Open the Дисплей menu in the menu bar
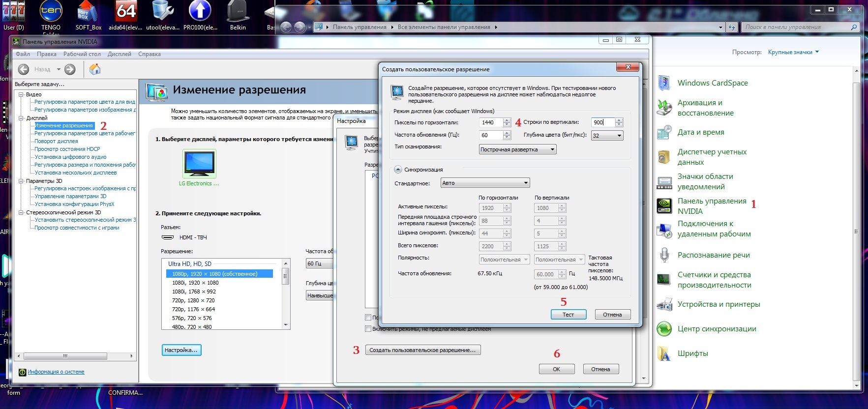This screenshot has height=409, width=868. click(120, 54)
